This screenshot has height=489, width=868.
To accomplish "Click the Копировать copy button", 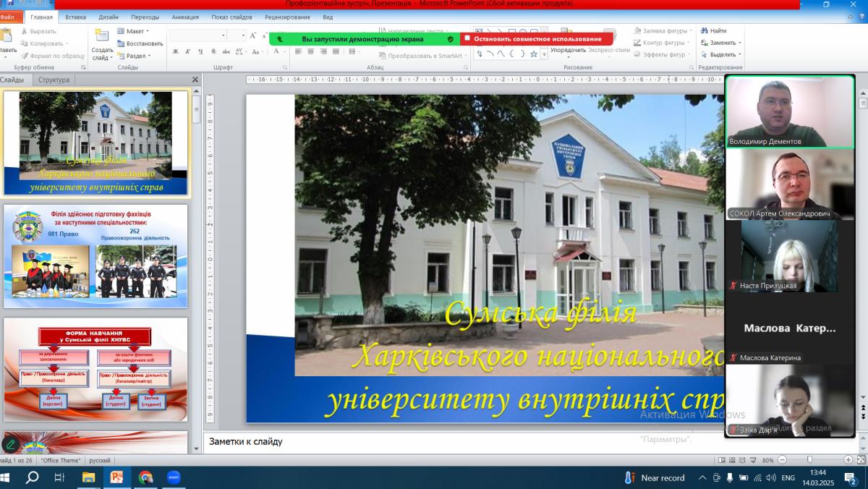I will click(45, 43).
